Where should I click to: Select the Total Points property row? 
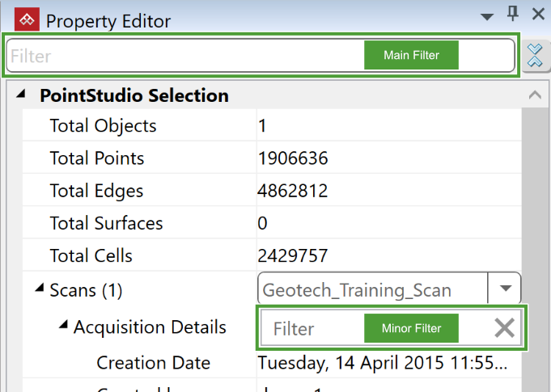97,158
